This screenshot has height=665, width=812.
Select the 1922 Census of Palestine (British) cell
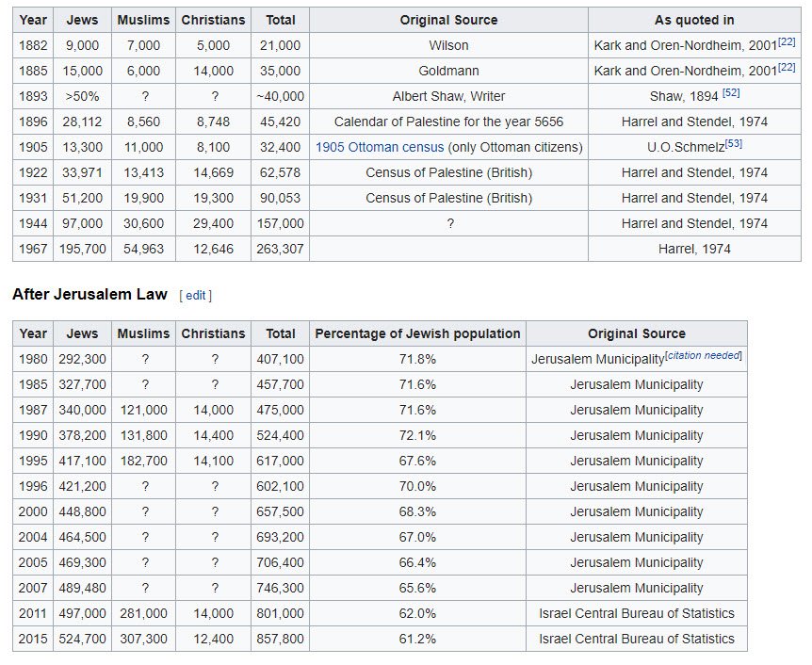(x=448, y=172)
